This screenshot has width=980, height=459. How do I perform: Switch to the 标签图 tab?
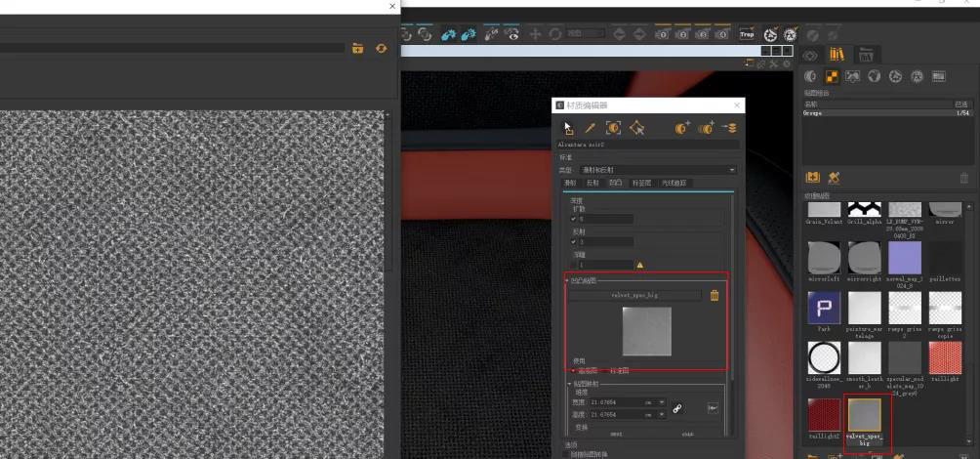pos(641,183)
